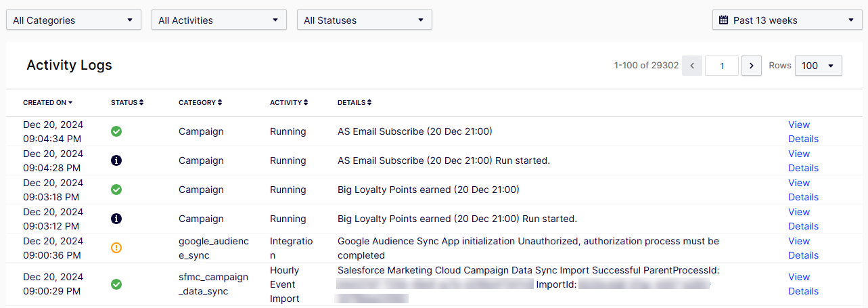
Task: Click info icon for Big Loyalty Points Run started
Action: 116,219
